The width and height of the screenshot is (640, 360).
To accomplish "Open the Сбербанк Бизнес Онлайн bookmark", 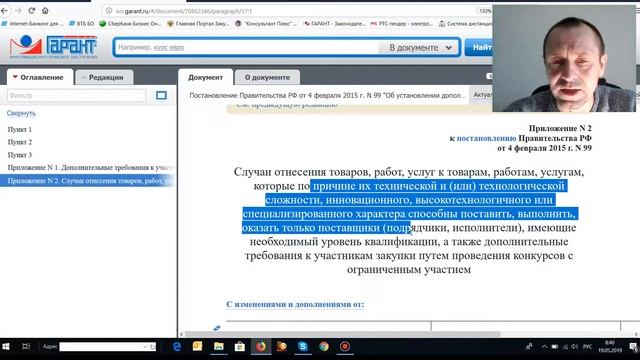I will pos(131,24).
